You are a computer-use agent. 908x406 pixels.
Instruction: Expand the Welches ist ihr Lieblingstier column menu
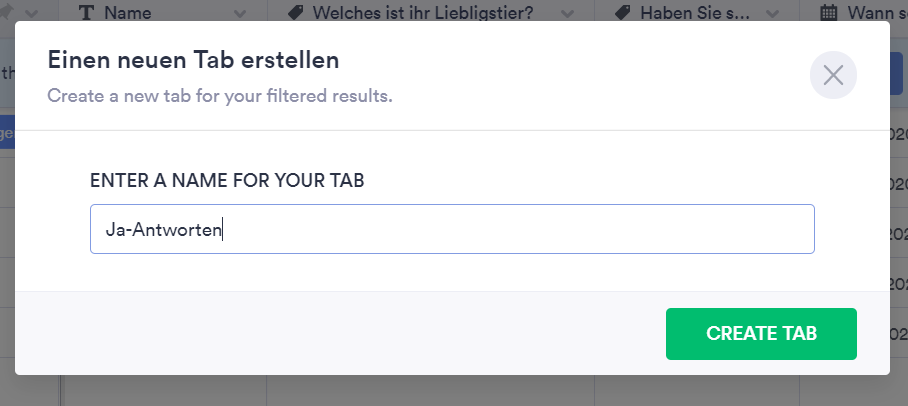click(x=568, y=13)
